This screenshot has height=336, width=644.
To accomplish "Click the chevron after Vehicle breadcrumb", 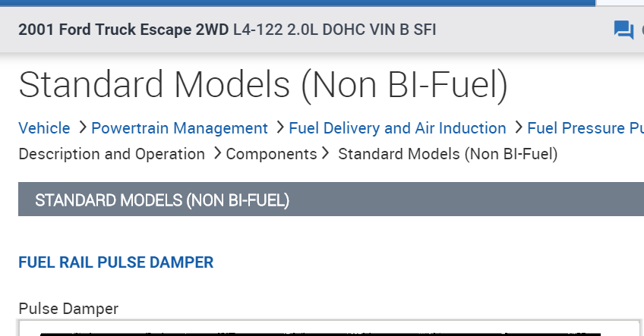I will click(82, 128).
